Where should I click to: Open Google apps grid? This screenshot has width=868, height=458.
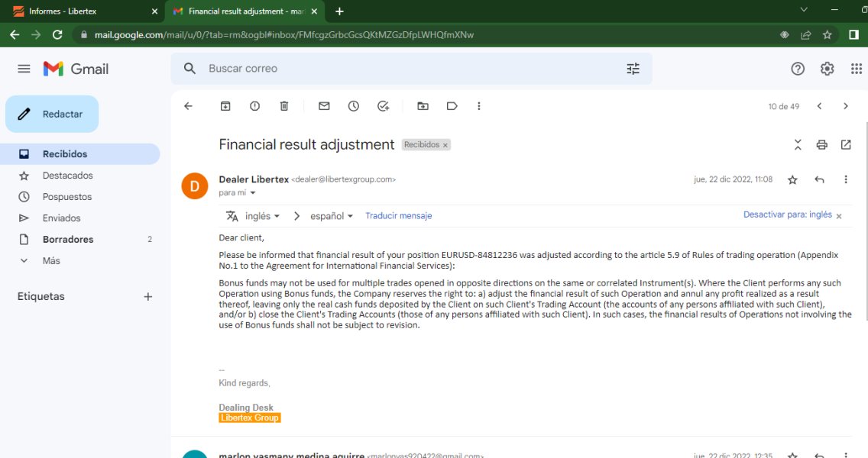[857, 69]
